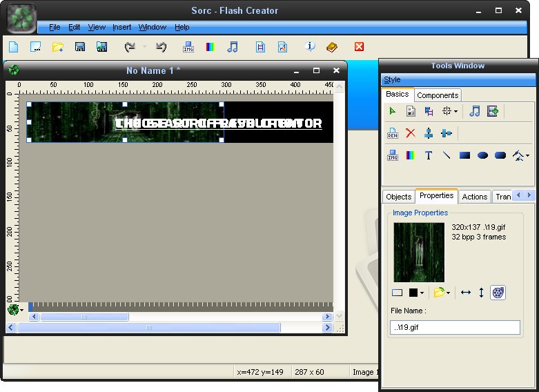Switch to the Components tab
The width and height of the screenshot is (539, 392).
[x=438, y=95]
